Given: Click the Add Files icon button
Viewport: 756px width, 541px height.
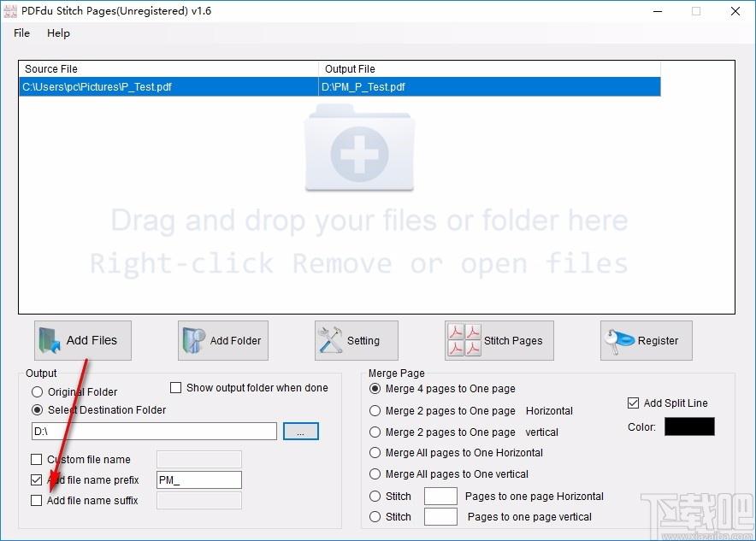Looking at the screenshot, I should (82, 341).
